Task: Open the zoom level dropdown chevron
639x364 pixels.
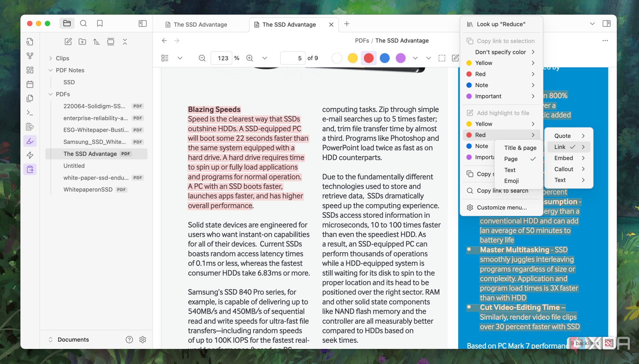Action: [264, 58]
